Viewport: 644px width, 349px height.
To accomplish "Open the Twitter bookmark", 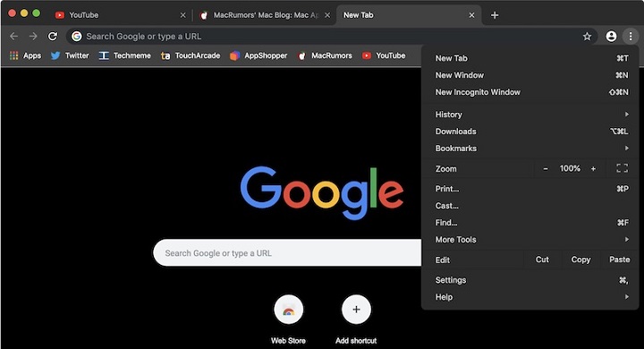I will point(70,55).
